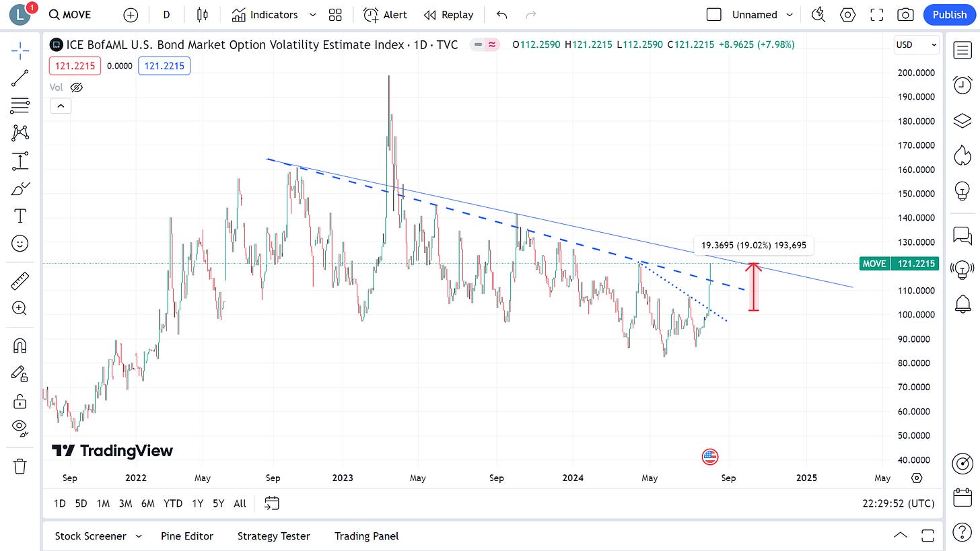980x551 pixels.
Task: Add a symbol to compare
Action: [x=131, y=14]
